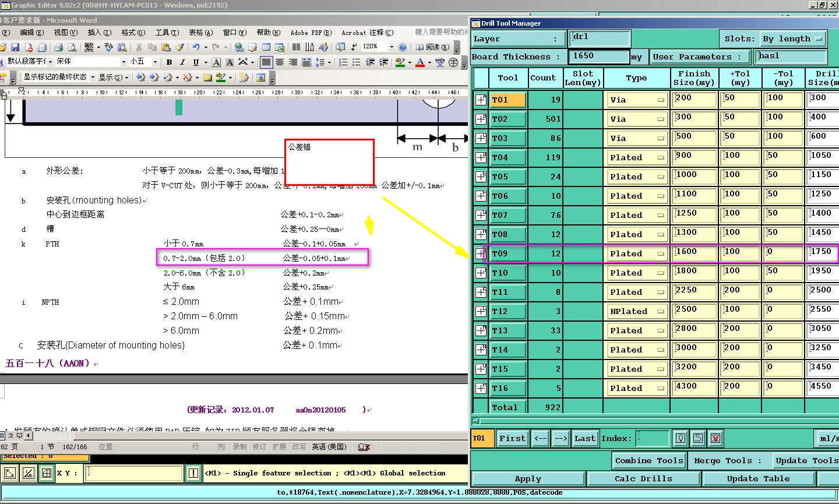
Task: Click the T09 Finish Size 1600 field
Action: coord(695,253)
